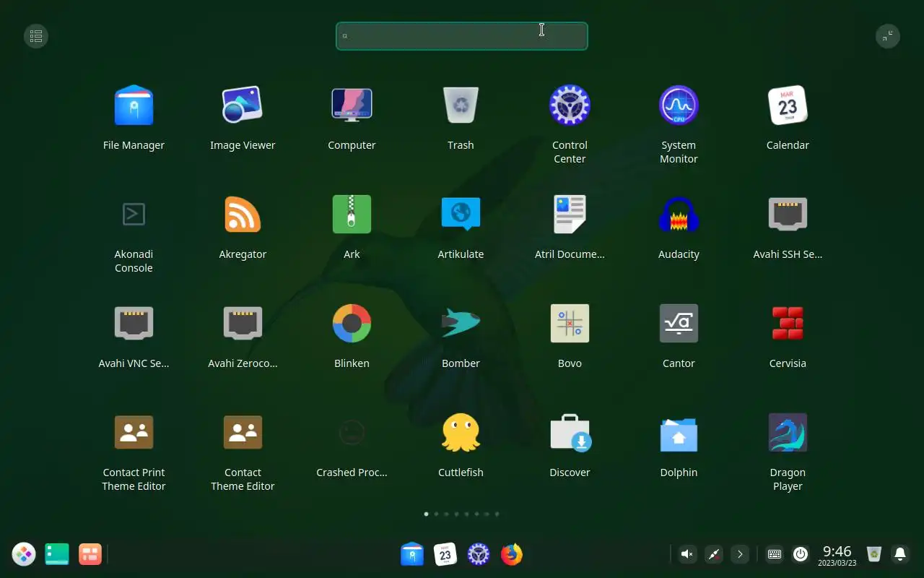This screenshot has width=924, height=578.
Task: Open Avahi VNC Server Browser
Action: [x=134, y=324]
